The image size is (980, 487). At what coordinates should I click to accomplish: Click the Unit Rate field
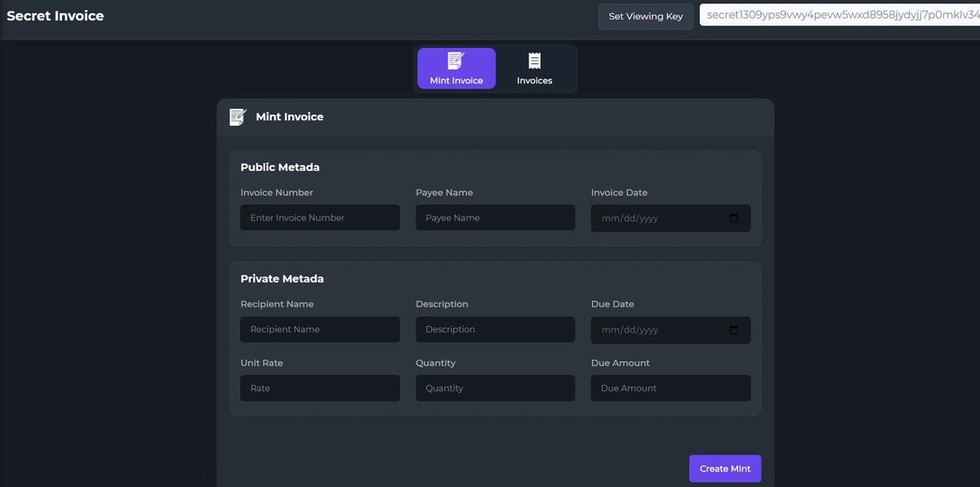319,387
